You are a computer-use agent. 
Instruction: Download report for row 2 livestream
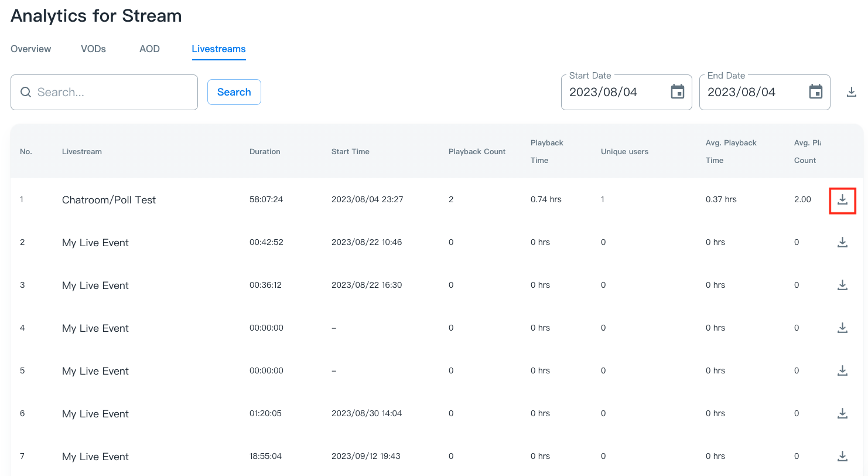coord(842,243)
